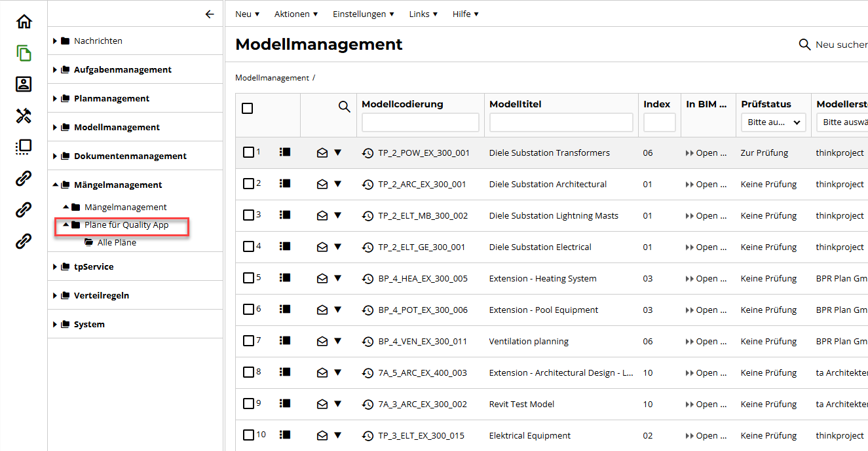Open the green documents icon in sidebar
Image resolution: width=868 pixels, height=451 pixels.
click(x=24, y=53)
